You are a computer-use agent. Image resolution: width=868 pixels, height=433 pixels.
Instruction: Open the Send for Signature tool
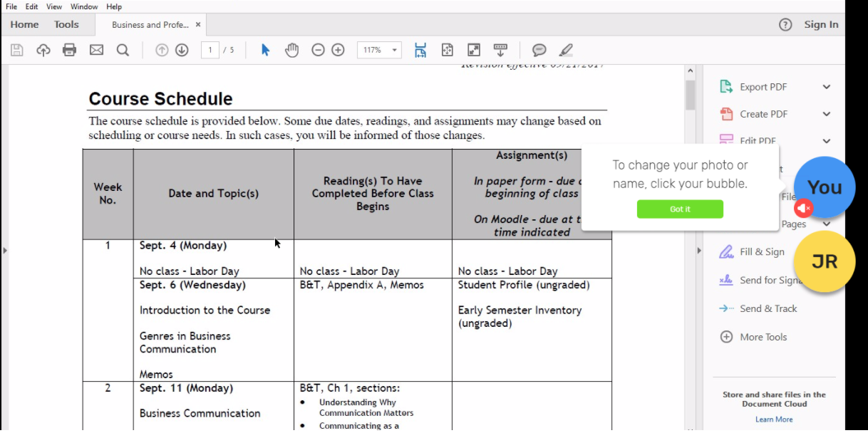(760, 281)
